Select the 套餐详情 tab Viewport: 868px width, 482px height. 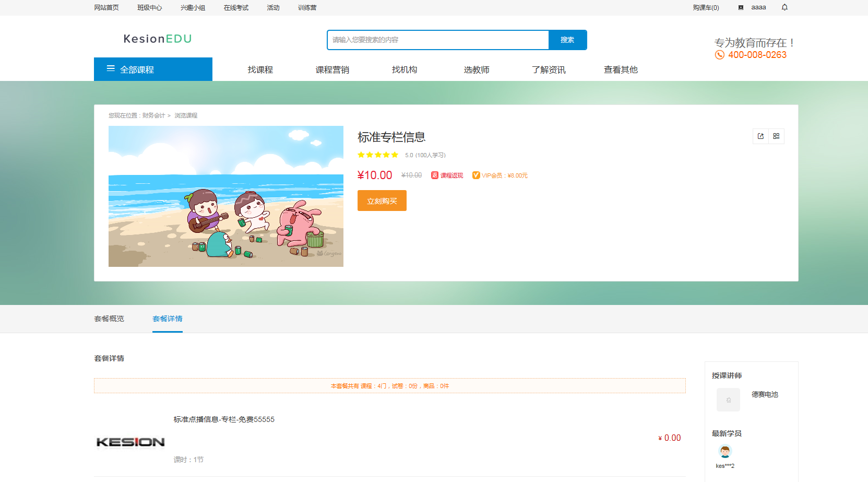point(168,319)
